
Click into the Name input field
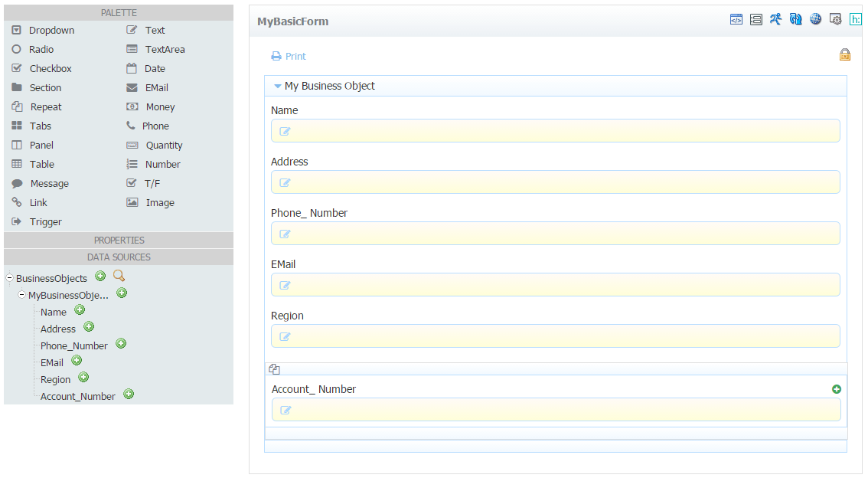(x=555, y=131)
